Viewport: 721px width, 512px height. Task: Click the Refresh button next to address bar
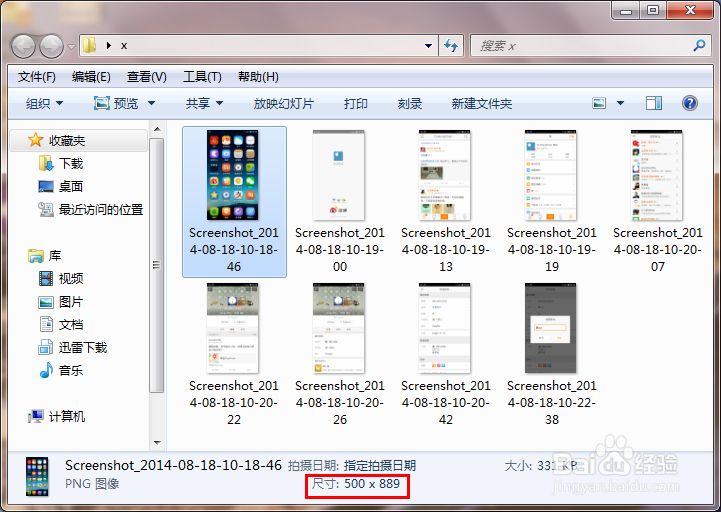[451, 46]
